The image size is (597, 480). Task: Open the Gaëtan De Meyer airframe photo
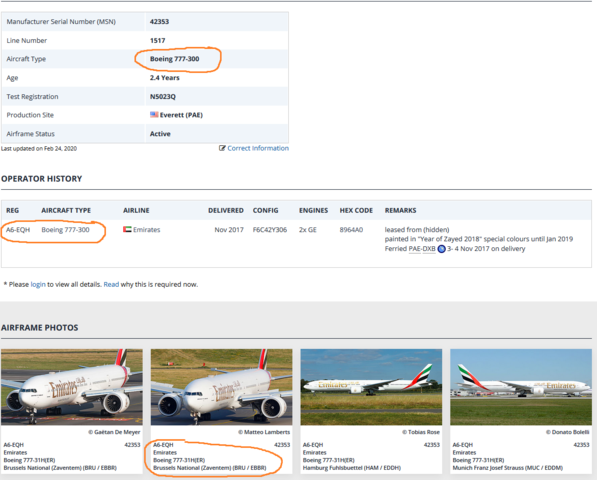click(72, 387)
